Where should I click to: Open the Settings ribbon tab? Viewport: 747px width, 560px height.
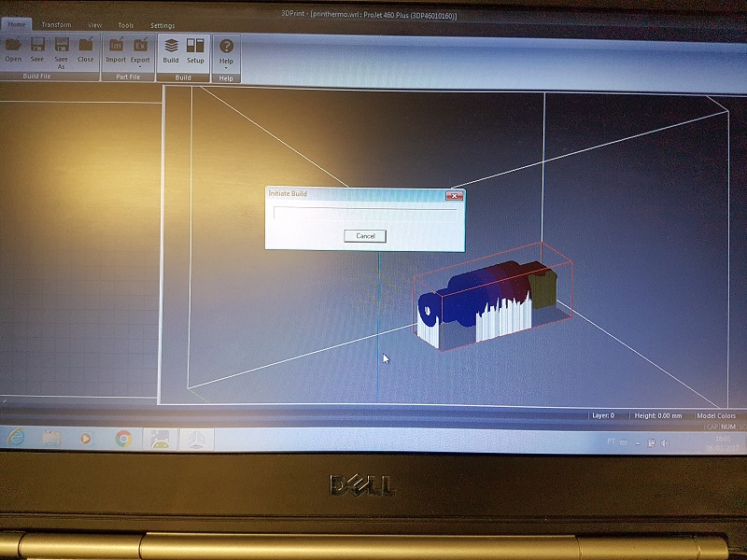162,26
